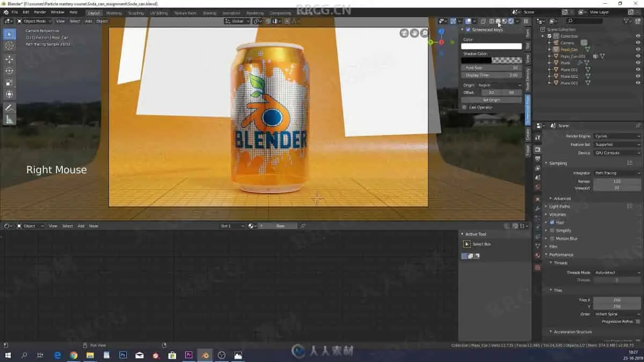Expand the Light Paths panel

[559, 206]
